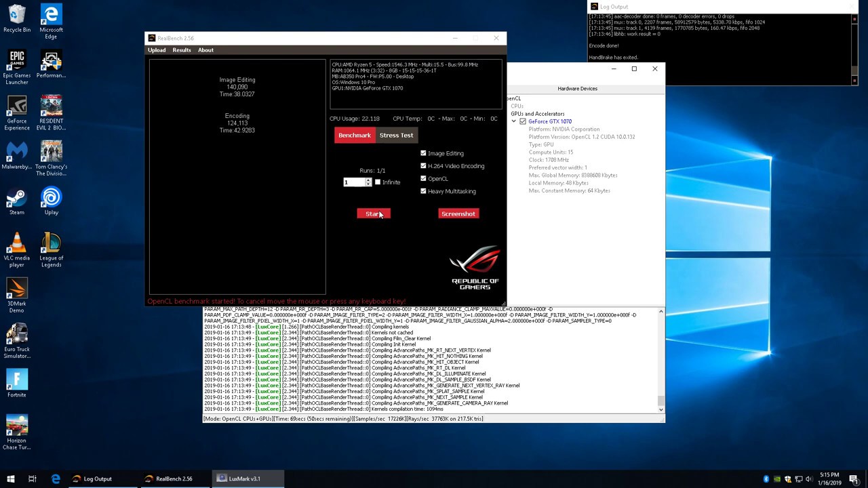Open the Recycle Bin desktop icon

(x=17, y=19)
